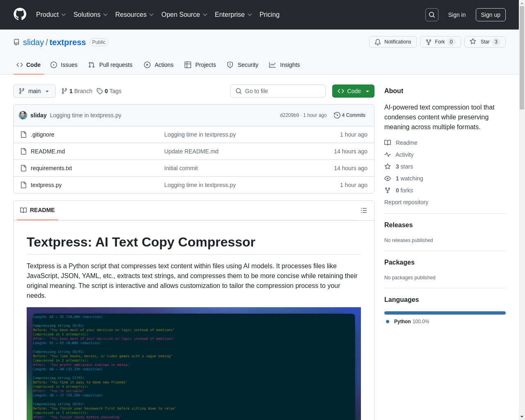
Task: Expand the Resources menu
Action: pos(135,15)
